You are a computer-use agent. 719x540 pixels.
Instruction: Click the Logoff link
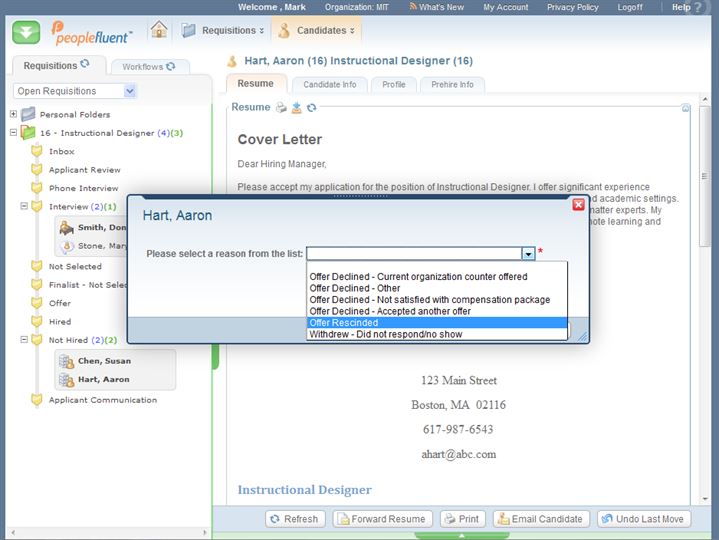click(632, 7)
